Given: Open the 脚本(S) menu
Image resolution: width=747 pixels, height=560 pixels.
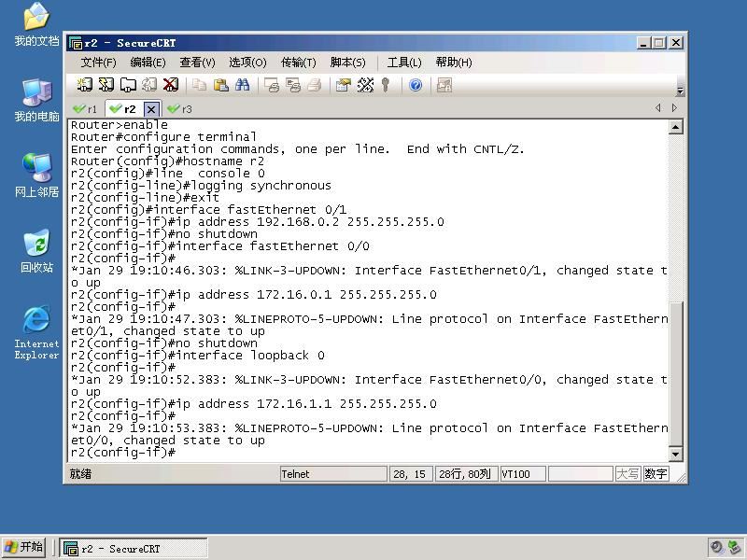Looking at the screenshot, I should 347,63.
